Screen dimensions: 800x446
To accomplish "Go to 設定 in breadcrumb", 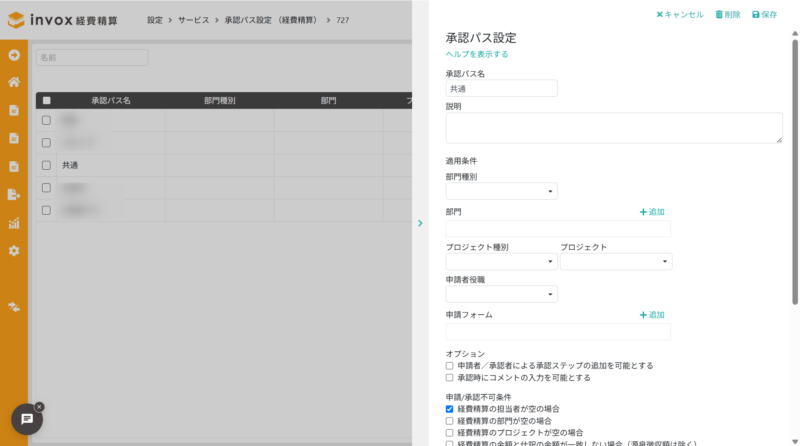I will click(155, 20).
